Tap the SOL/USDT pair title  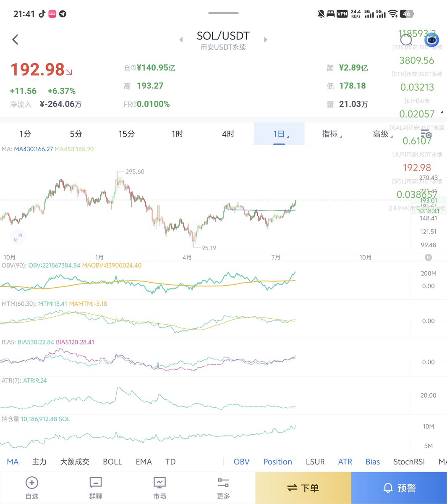(x=223, y=36)
